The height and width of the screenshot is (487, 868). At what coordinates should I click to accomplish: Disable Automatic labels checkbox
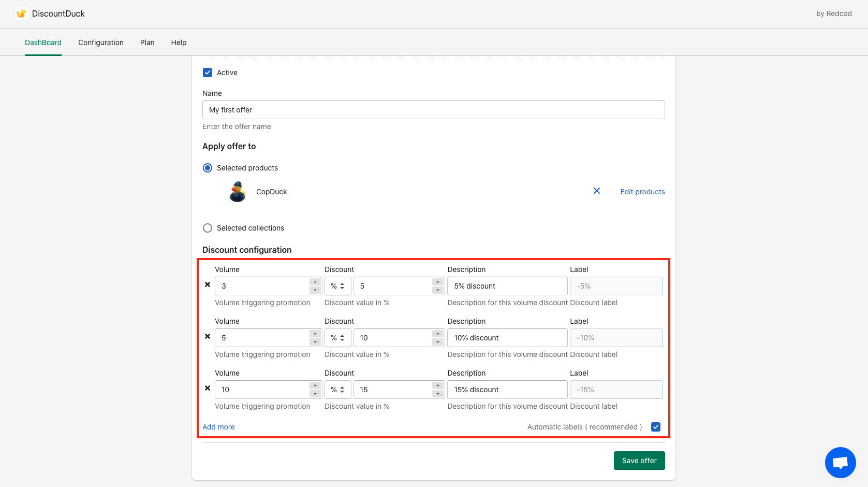click(656, 427)
